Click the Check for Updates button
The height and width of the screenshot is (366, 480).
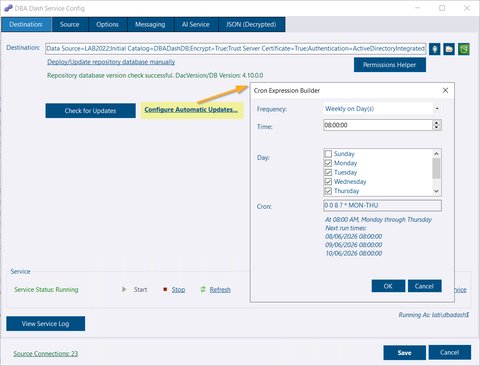(90, 111)
